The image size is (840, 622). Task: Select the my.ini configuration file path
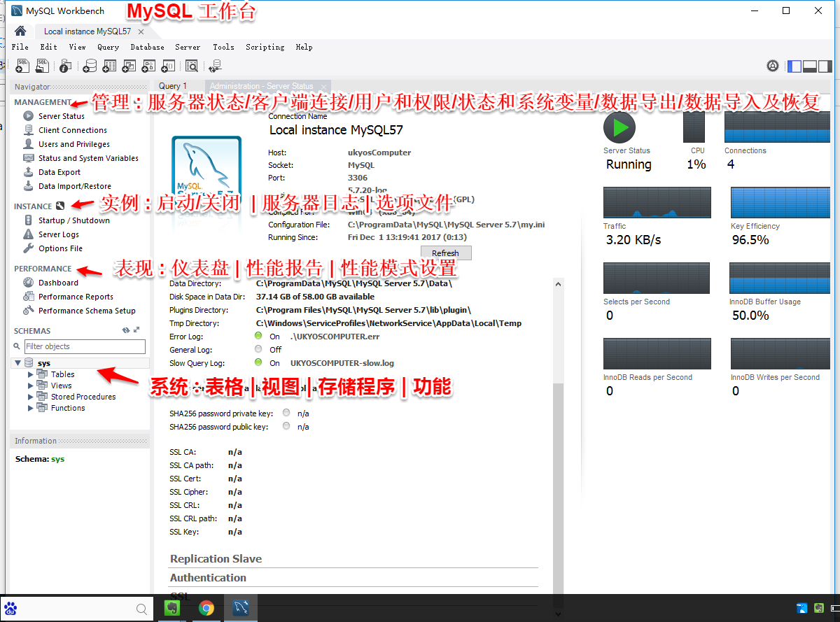(446, 225)
